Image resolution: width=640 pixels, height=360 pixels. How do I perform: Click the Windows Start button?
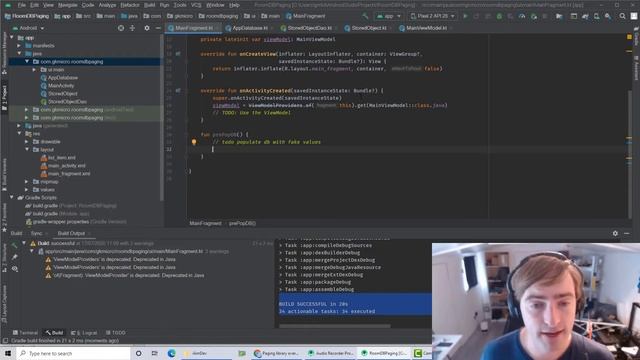pyautogui.click(x=8, y=353)
